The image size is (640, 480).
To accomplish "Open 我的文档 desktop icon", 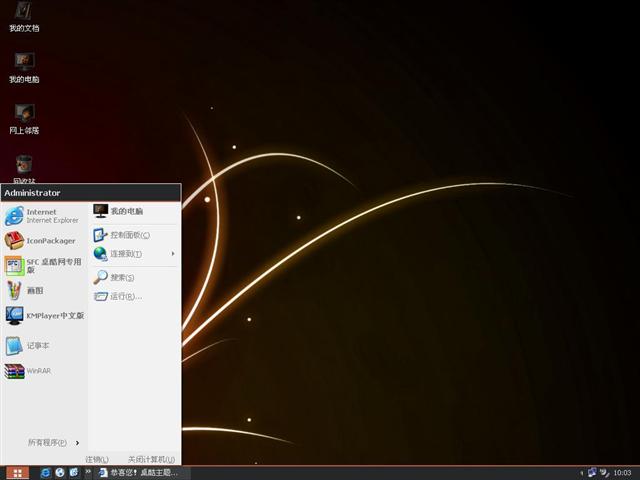I will coord(24,17).
